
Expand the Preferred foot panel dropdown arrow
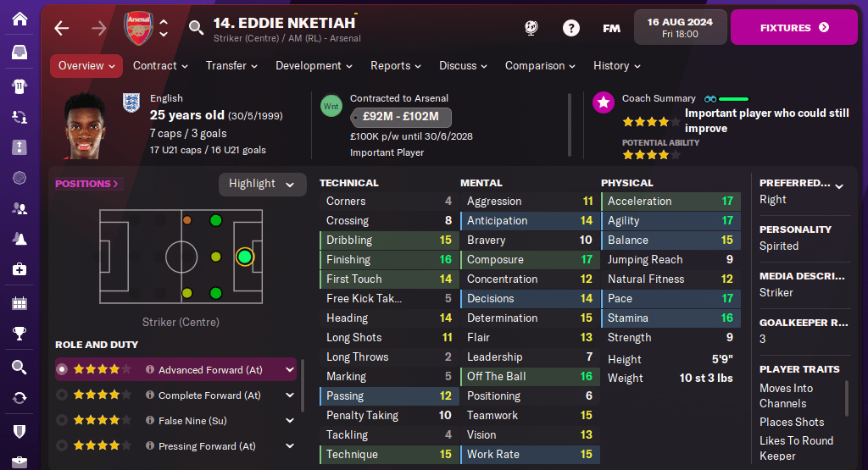(839, 184)
